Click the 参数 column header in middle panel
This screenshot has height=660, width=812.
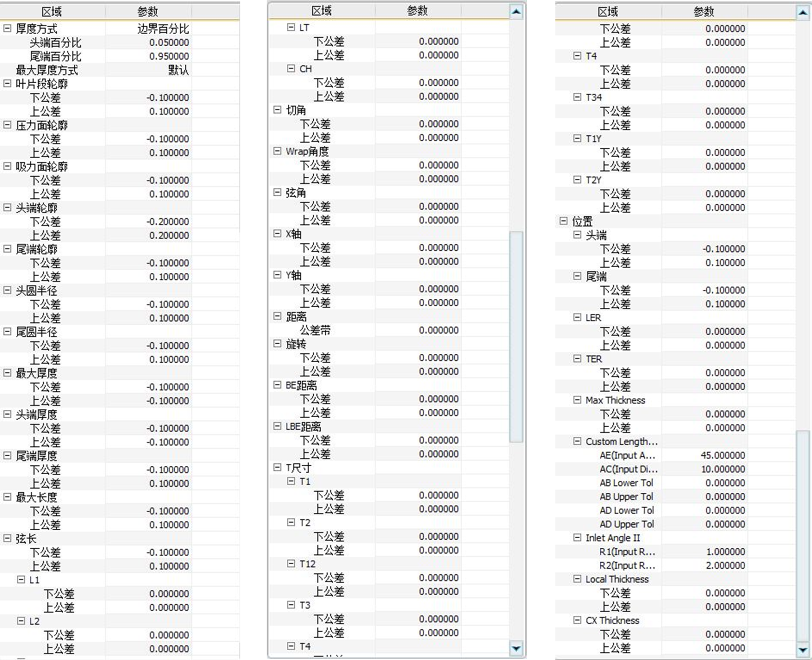(x=418, y=10)
